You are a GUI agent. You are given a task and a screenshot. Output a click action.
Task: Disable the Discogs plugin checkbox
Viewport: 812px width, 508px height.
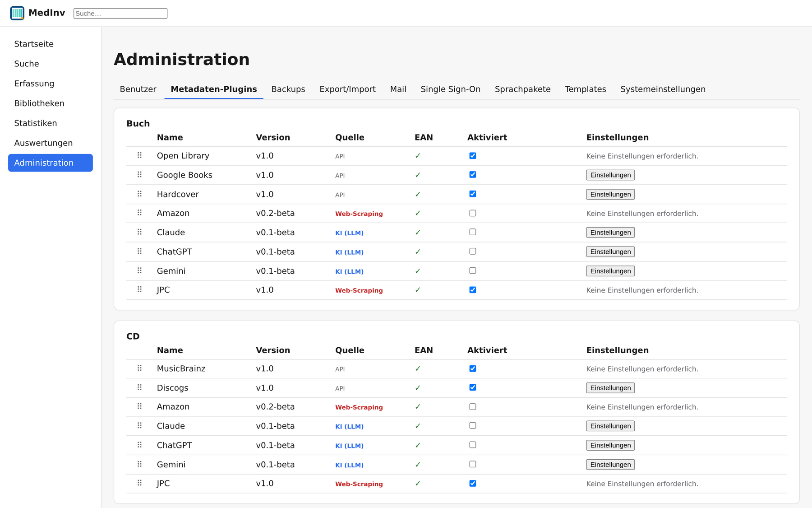(473, 387)
